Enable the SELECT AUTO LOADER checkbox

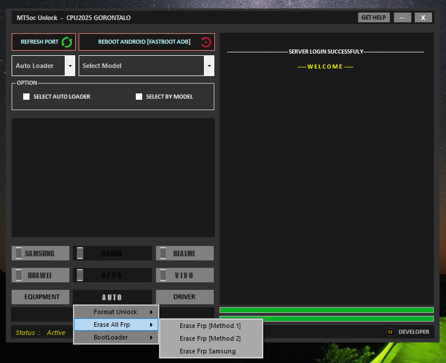click(x=26, y=97)
